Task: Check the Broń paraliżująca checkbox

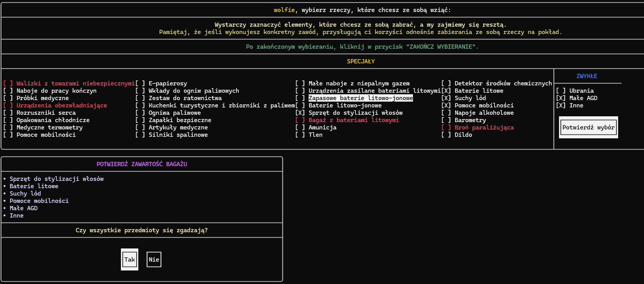Action: tap(446, 128)
